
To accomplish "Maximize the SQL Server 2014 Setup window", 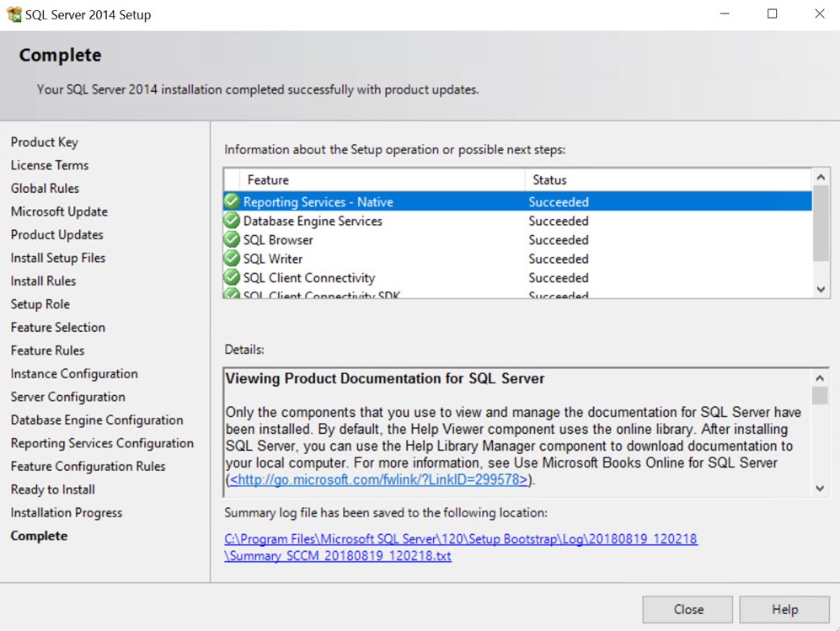I will [x=772, y=14].
